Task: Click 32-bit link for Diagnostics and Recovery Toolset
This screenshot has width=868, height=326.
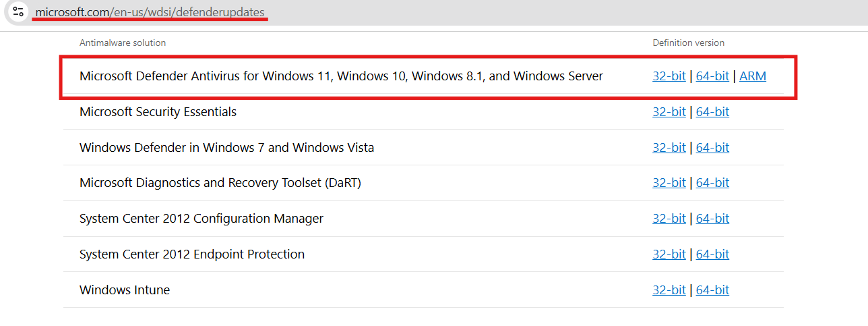Action: [x=669, y=183]
